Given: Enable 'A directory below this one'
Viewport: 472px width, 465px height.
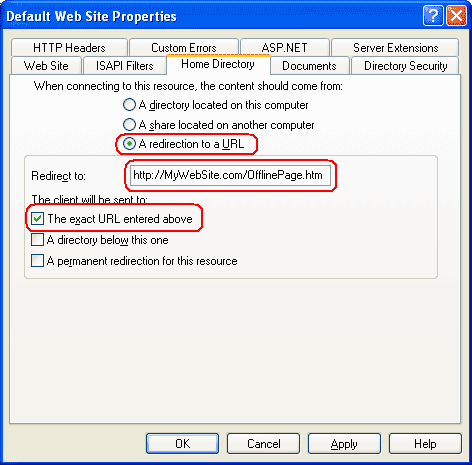Looking at the screenshot, I should [37, 240].
